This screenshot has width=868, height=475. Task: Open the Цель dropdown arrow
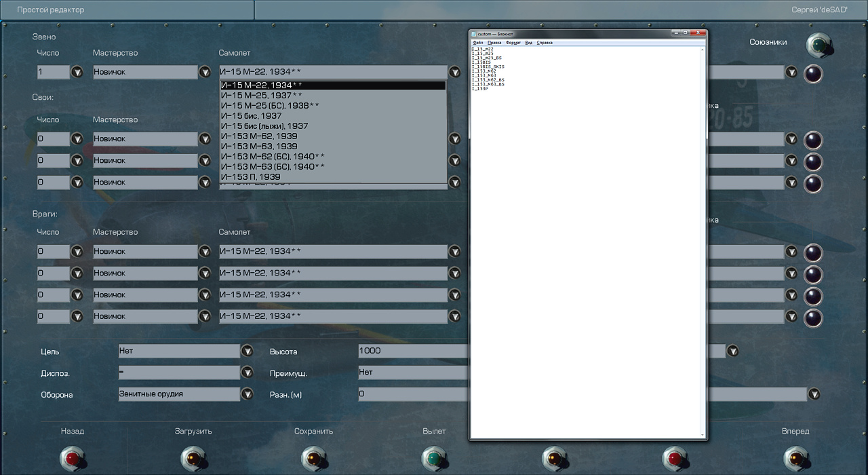[x=247, y=351]
